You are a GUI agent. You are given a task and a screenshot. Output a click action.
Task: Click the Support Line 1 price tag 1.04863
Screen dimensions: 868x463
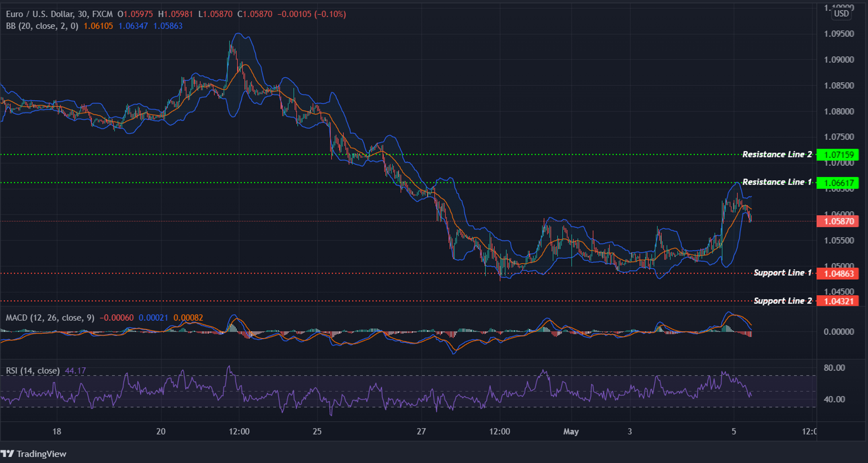[838, 274]
